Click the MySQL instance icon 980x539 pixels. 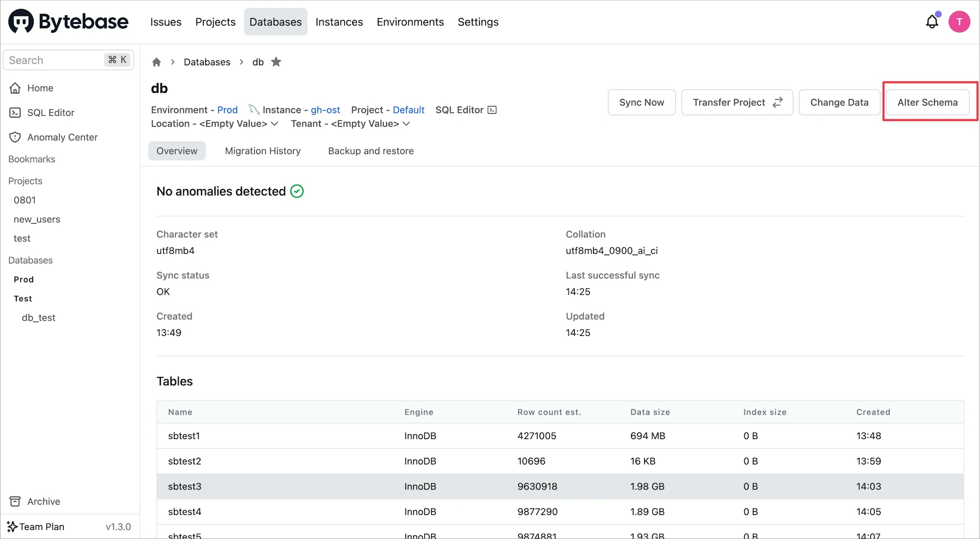tap(254, 109)
